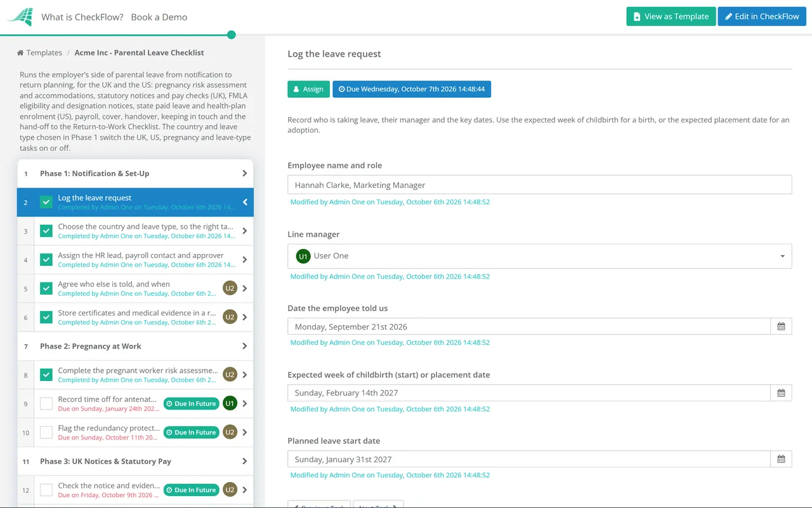Uncheck Store certificates and medical evidence checkbox

coord(46,317)
